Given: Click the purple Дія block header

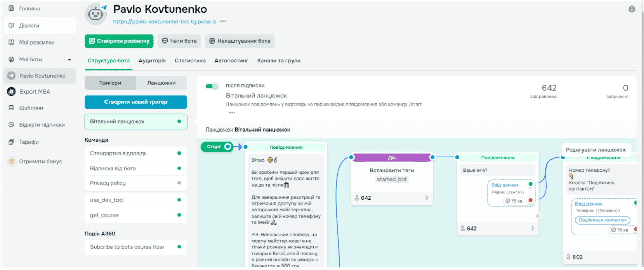Looking at the screenshot, I should pos(392,158).
